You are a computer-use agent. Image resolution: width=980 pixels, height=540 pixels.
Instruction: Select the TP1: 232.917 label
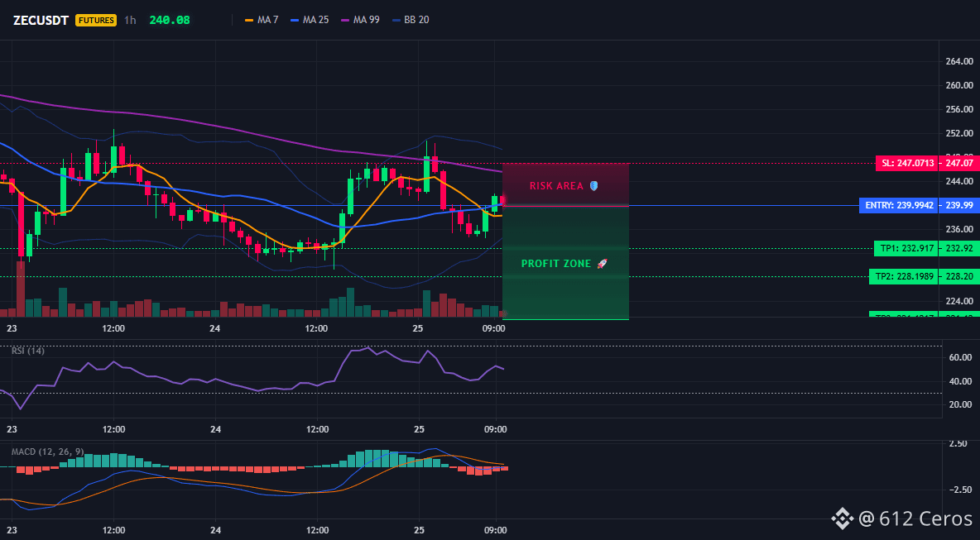pos(906,248)
